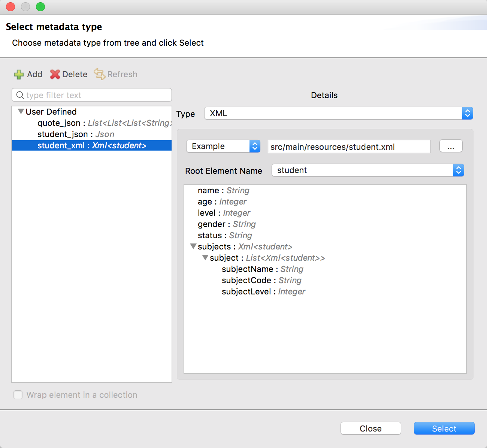
Task: Click the Refresh arrows icon
Action: pos(99,74)
